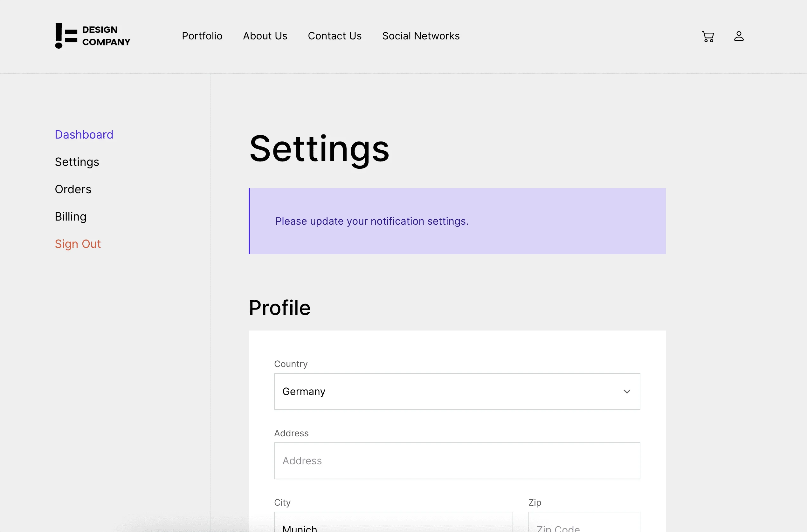Click the City field containing Munich

pos(394,522)
